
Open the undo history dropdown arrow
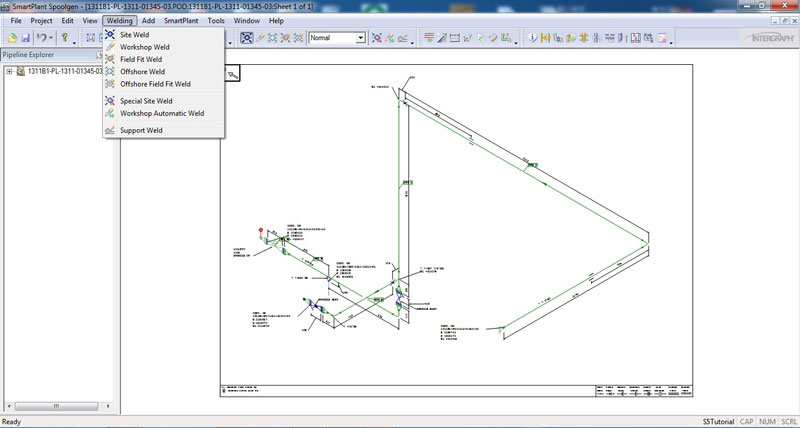tap(51, 38)
